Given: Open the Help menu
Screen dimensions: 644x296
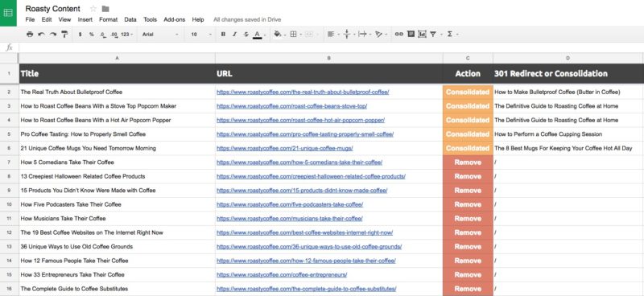Looking at the screenshot, I should point(198,19).
